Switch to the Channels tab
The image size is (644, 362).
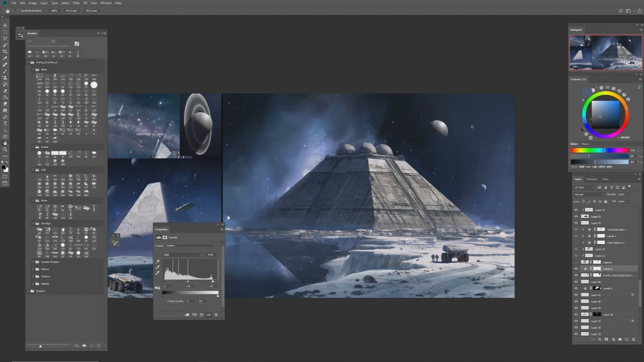(x=591, y=179)
